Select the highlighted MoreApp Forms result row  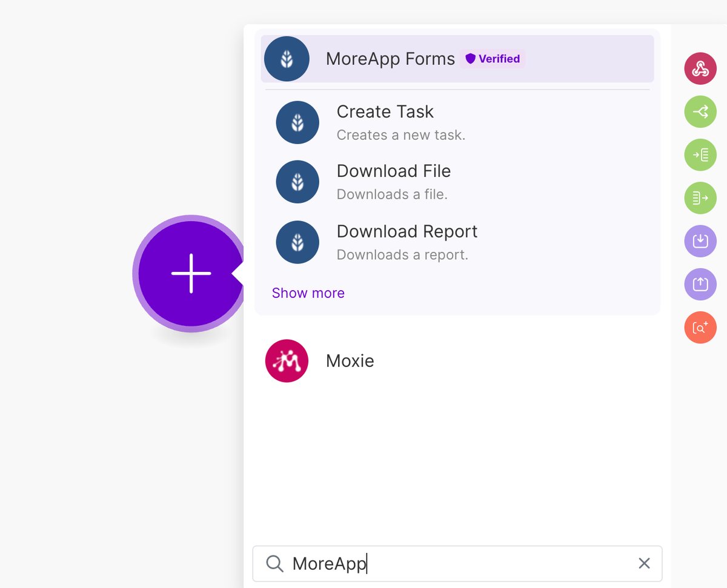point(457,59)
